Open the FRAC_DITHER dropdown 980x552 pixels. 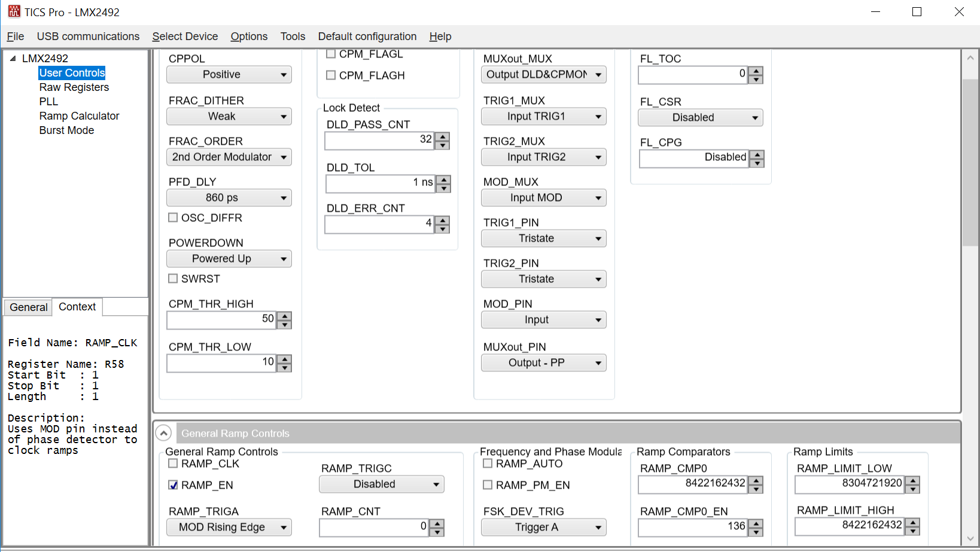pos(229,117)
